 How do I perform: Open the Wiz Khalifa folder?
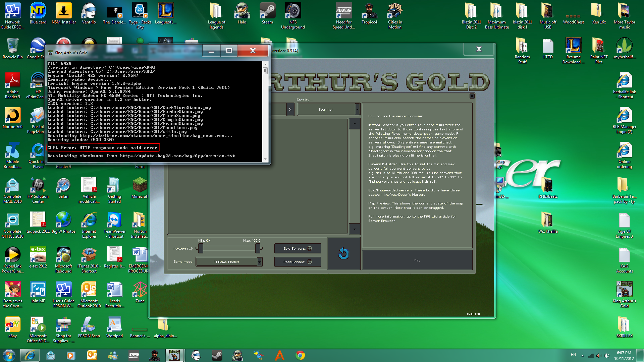(548, 223)
